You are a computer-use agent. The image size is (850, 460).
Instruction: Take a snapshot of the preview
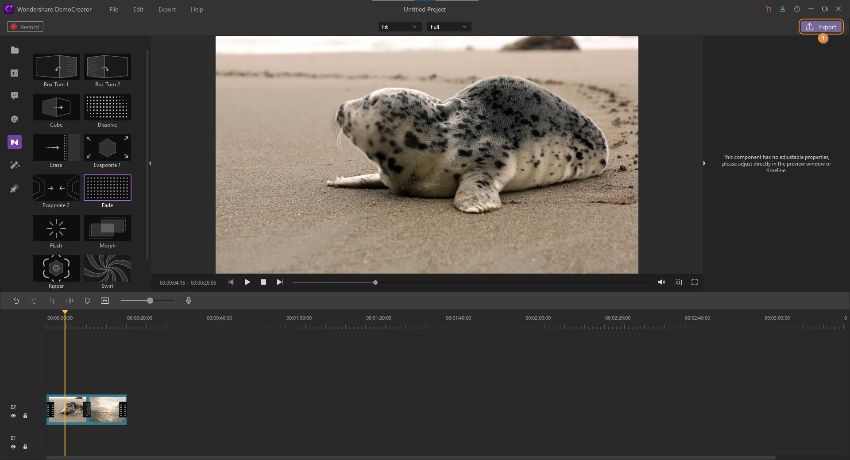pyautogui.click(x=679, y=282)
